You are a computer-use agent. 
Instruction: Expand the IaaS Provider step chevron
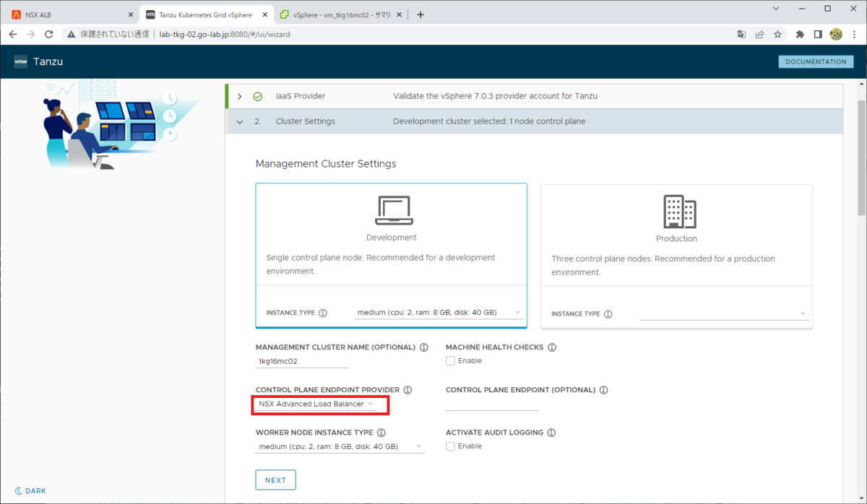(240, 97)
